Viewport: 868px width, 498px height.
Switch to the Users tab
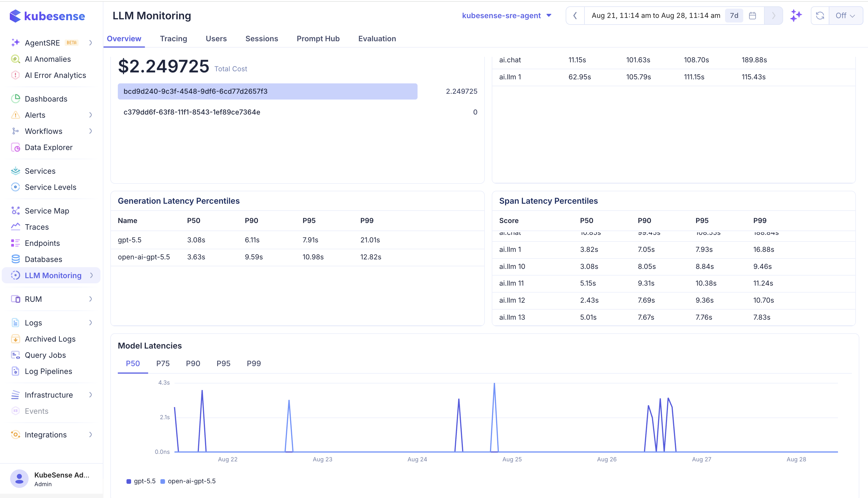pyautogui.click(x=216, y=39)
